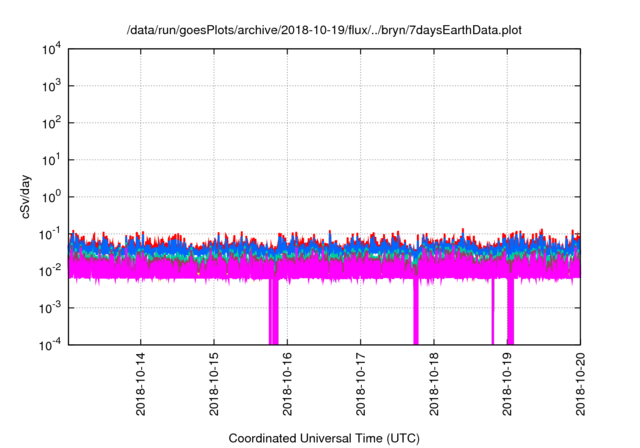Image resolution: width=640 pixels, height=448 pixels.
Task: Click the 2018-10-17 date label
Action: click(x=360, y=384)
